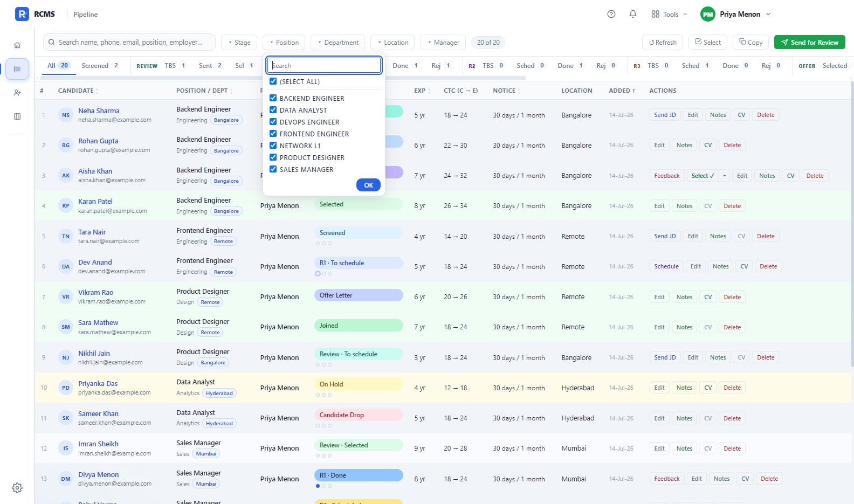Uncheck the Data Analyst checkbox
854x504 pixels.
(273, 110)
